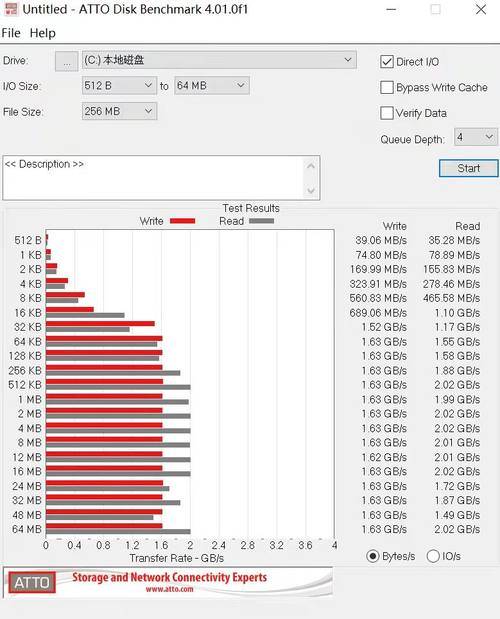Open the File menu
This screenshot has height=619, width=500.
coord(11,33)
